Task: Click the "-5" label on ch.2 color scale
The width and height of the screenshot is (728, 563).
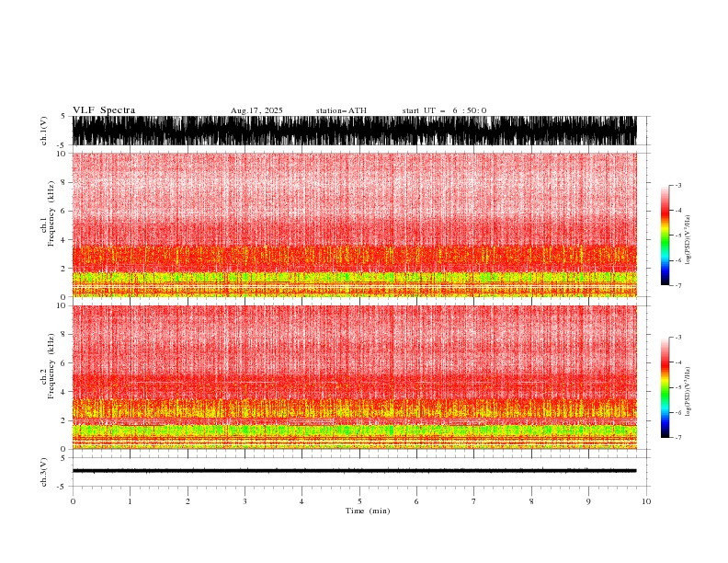Action: 678,387
